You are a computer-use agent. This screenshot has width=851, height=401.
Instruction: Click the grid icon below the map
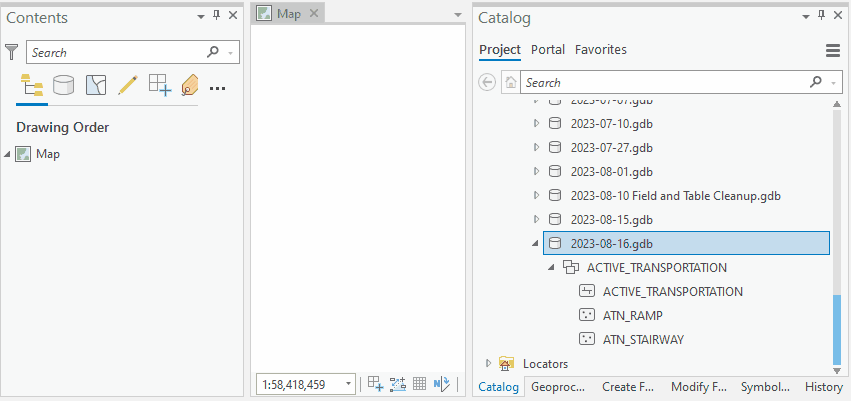(419, 384)
